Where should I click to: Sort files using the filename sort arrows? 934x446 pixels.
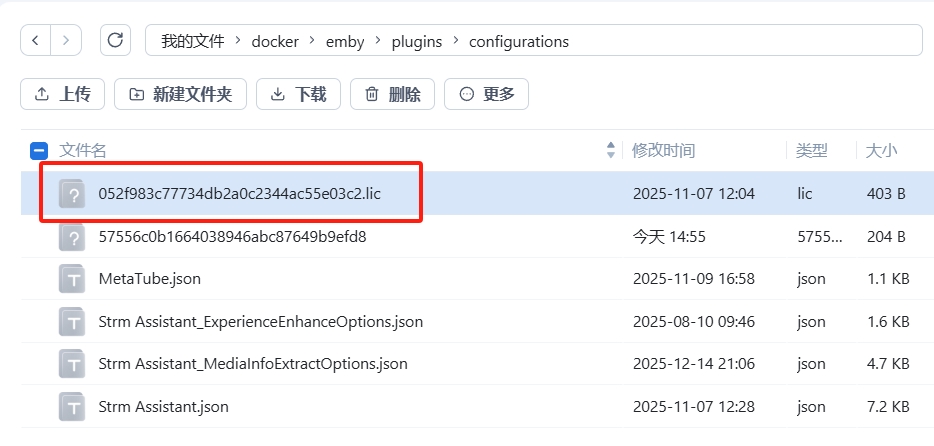point(611,151)
